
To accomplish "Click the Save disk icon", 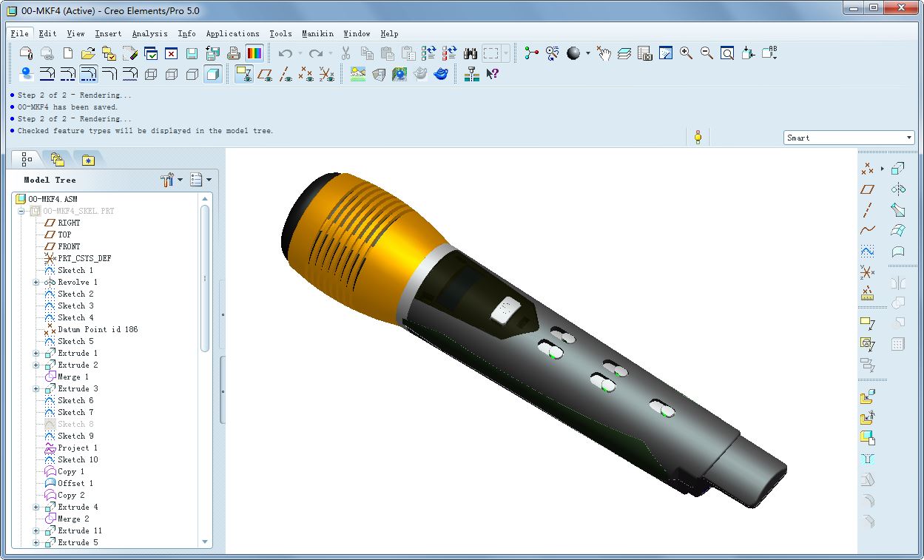I will tap(192, 53).
